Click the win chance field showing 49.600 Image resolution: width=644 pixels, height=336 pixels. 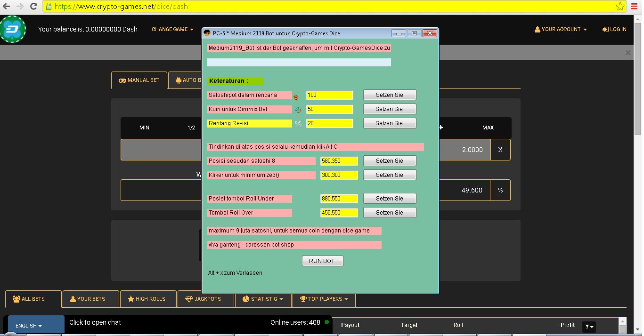(464, 190)
